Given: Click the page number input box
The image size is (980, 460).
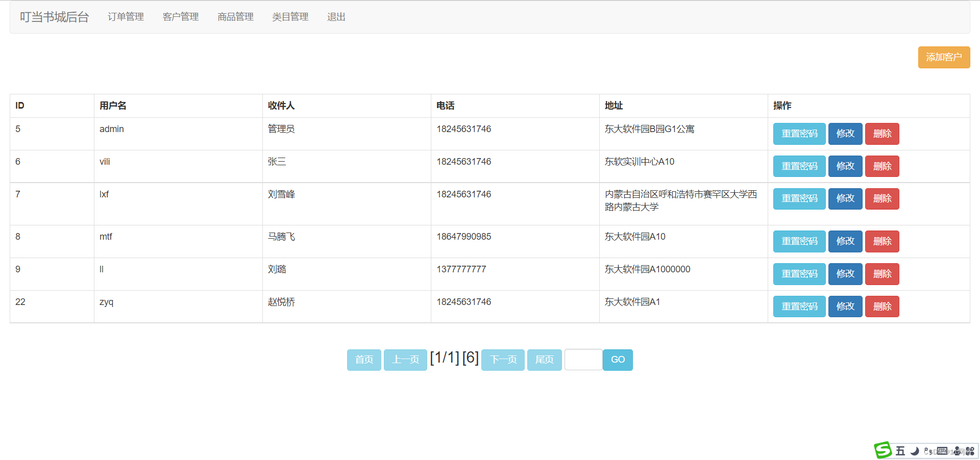Looking at the screenshot, I should click(x=583, y=360).
